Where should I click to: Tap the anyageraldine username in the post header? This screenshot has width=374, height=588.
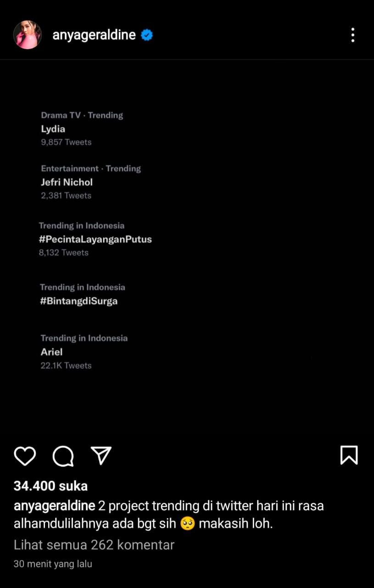[94, 35]
